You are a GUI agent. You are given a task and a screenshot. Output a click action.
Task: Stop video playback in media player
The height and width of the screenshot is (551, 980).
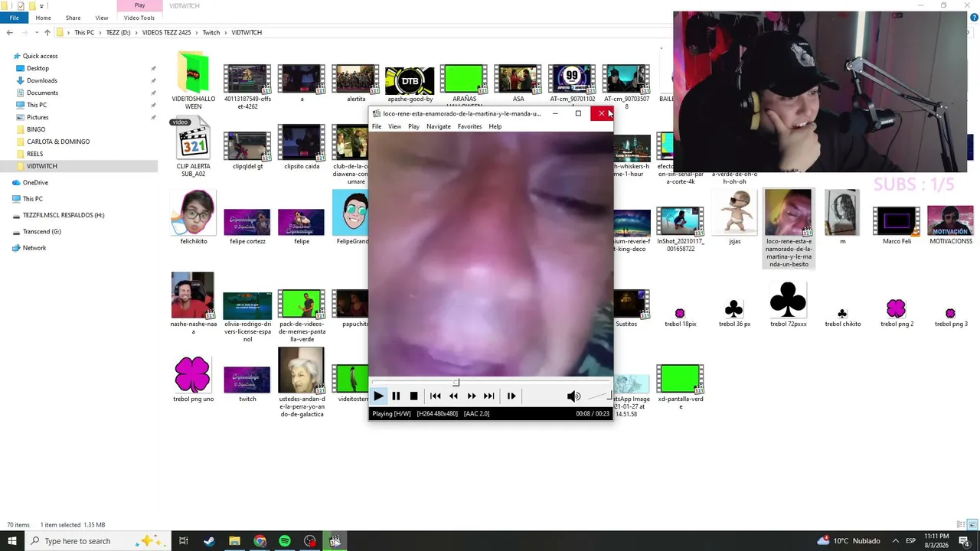(413, 396)
